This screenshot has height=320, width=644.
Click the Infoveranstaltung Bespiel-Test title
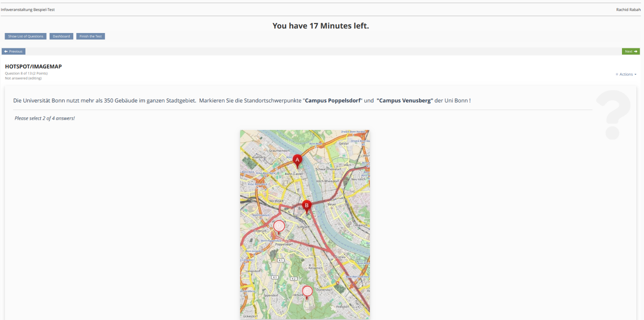click(28, 10)
